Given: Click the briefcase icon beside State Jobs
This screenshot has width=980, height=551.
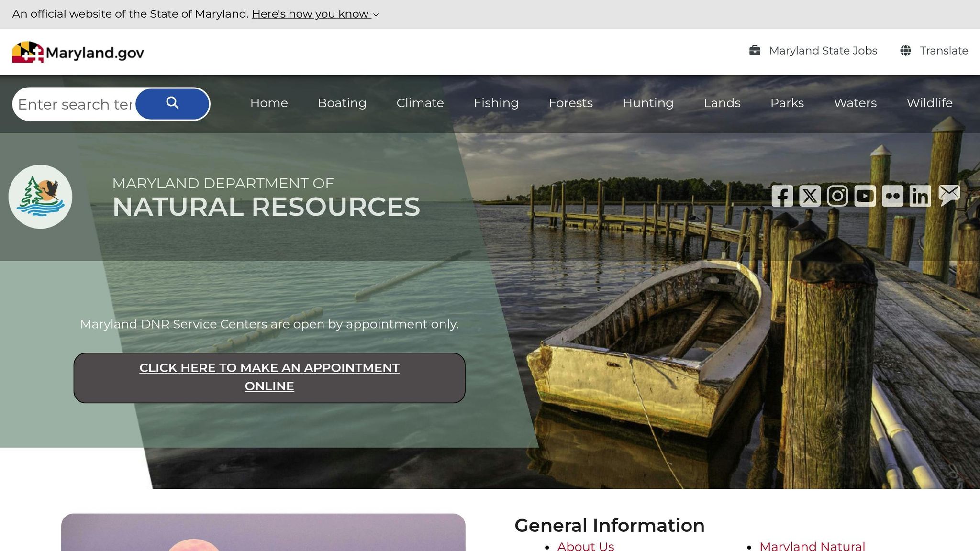Looking at the screenshot, I should pyautogui.click(x=755, y=50).
